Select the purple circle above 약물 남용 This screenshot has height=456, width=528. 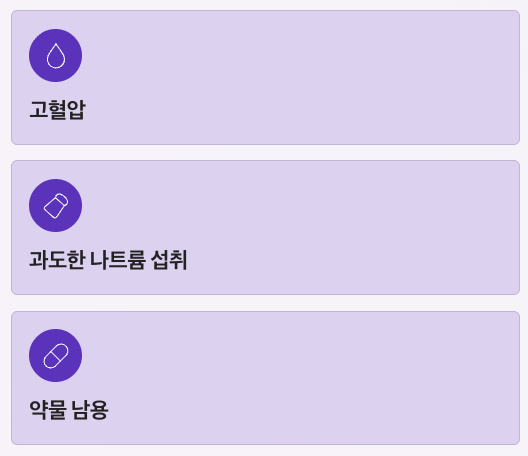[56, 356]
